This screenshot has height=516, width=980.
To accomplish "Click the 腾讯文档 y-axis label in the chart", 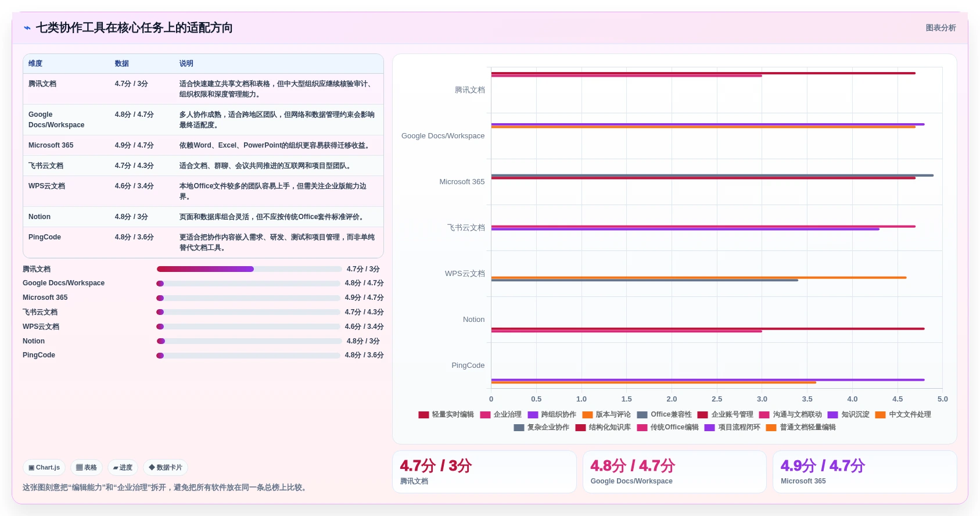I will pos(470,90).
